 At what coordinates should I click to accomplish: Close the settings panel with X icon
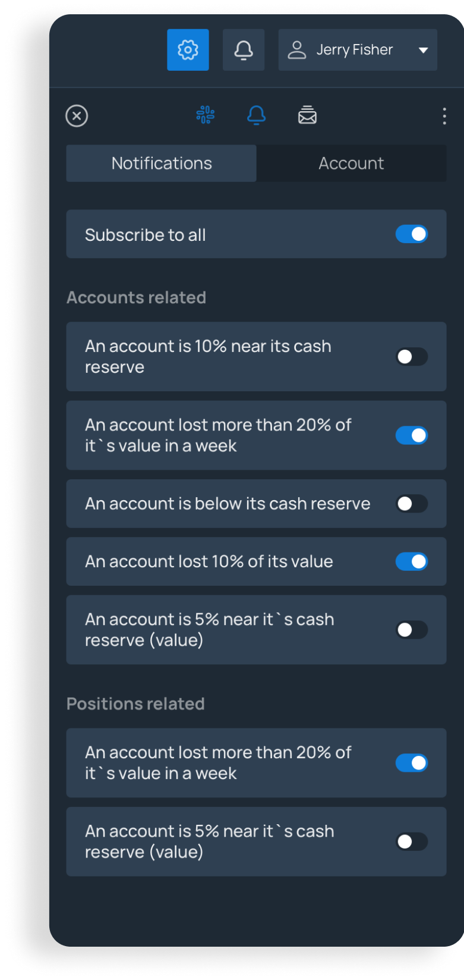(77, 116)
